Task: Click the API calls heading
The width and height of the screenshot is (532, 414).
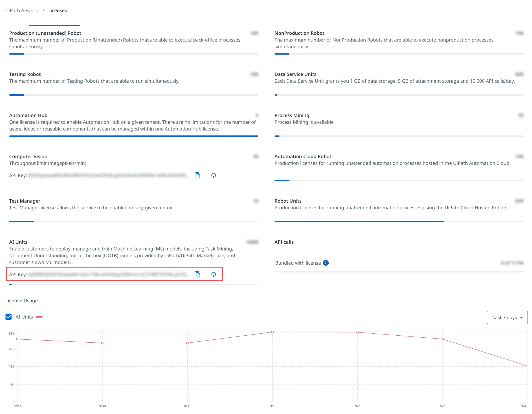Action: tap(284, 242)
